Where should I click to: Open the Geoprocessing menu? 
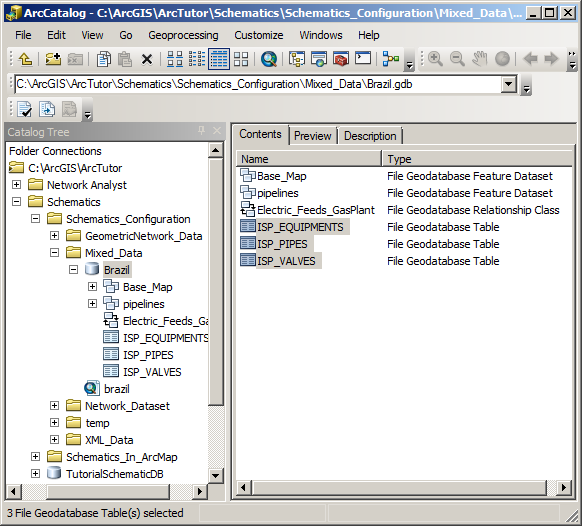[183, 35]
